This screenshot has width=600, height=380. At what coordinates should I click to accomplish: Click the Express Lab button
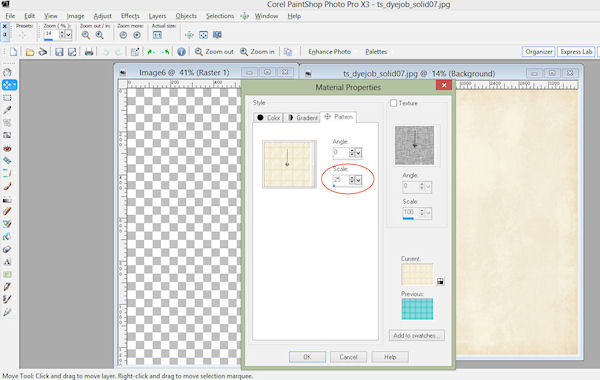point(576,52)
